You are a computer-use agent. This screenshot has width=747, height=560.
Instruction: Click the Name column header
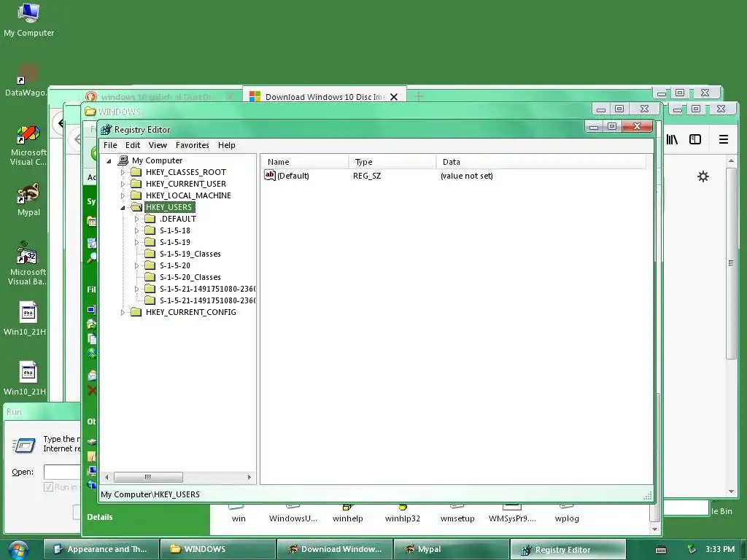(305, 162)
